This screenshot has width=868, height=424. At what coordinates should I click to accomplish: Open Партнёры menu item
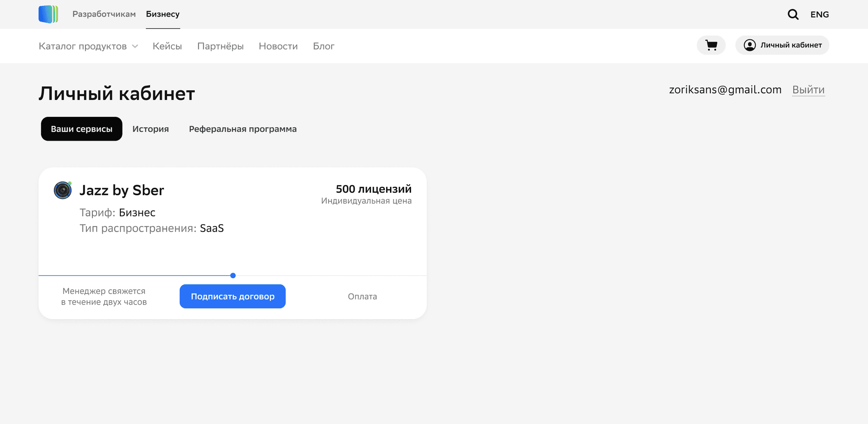(220, 46)
